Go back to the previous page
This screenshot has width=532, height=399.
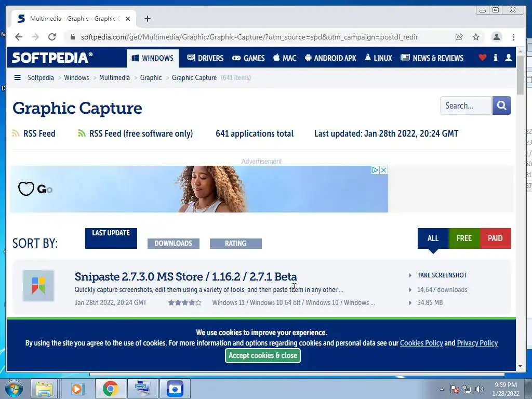(x=19, y=37)
